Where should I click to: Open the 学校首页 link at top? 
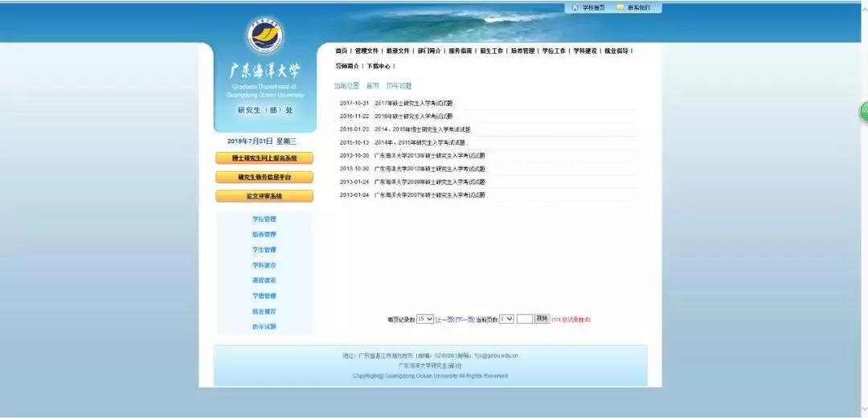pyautogui.click(x=593, y=8)
